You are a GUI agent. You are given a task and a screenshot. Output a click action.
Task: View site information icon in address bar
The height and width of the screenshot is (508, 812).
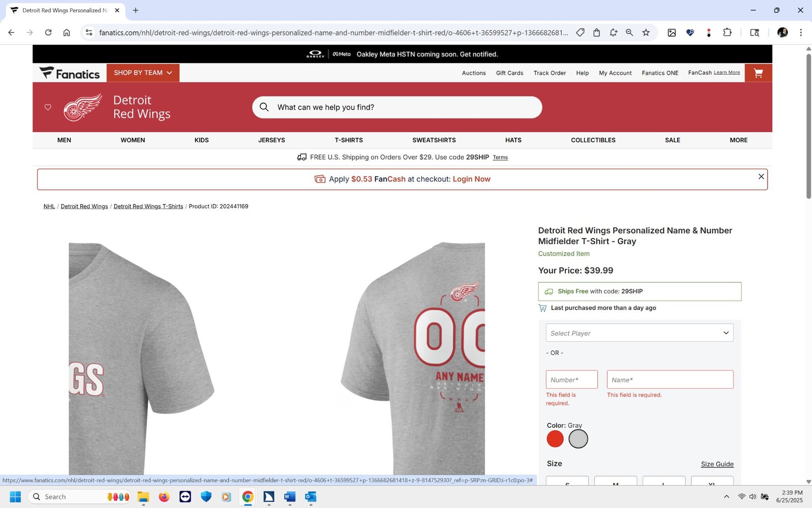89,33
